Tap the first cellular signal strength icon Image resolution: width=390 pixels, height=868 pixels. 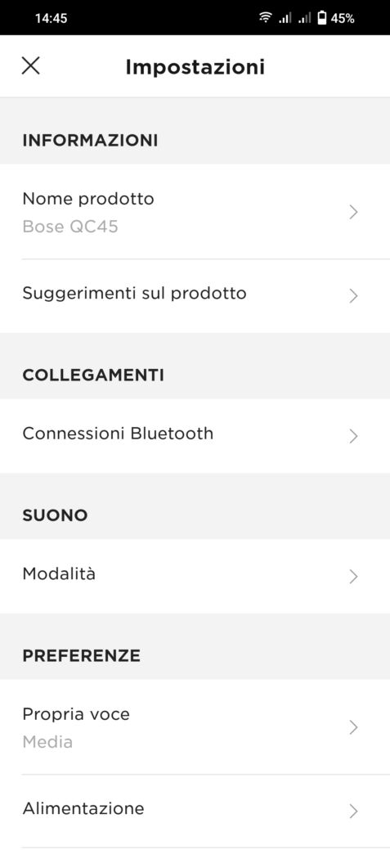(285, 18)
